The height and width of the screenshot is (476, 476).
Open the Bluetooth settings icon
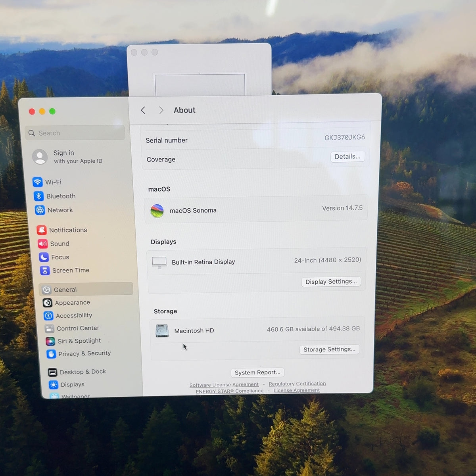point(39,196)
